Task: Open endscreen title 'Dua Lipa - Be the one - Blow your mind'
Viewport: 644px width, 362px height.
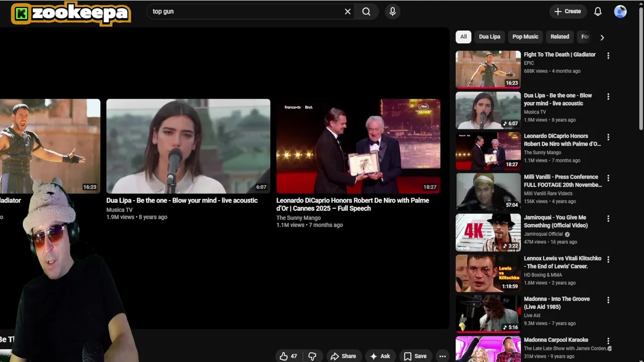Action: [x=182, y=200]
